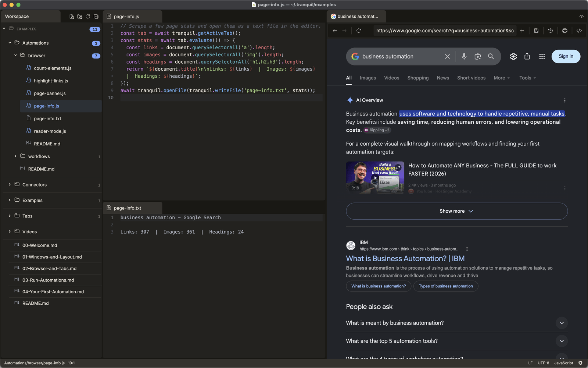The image size is (588, 368).
Task: Click 'What is business automation?' chip
Action: tap(379, 286)
